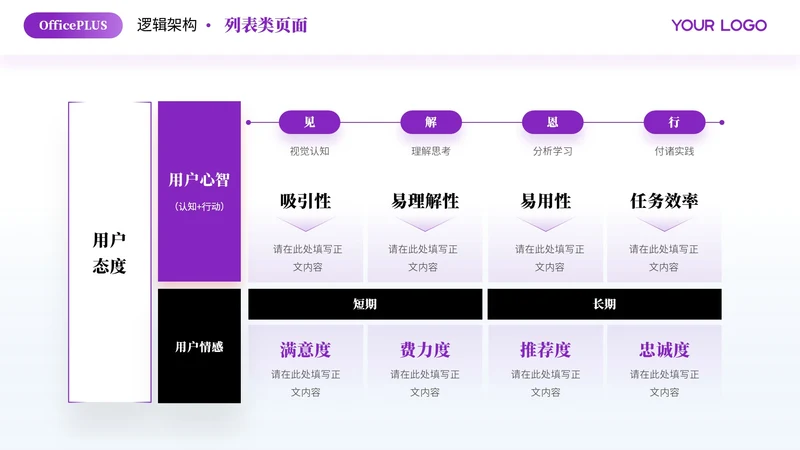Click the 思 timeline pill
This screenshot has width=800, height=450.
point(553,122)
